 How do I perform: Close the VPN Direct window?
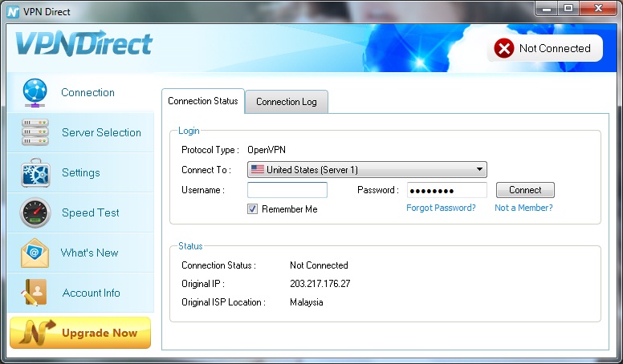pyautogui.click(x=599, y=8)
